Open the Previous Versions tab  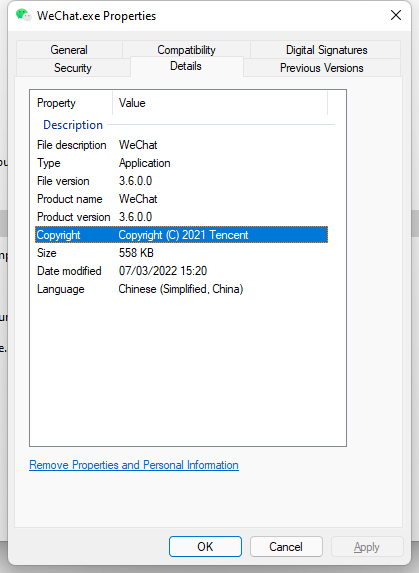(x=321, y=68)
